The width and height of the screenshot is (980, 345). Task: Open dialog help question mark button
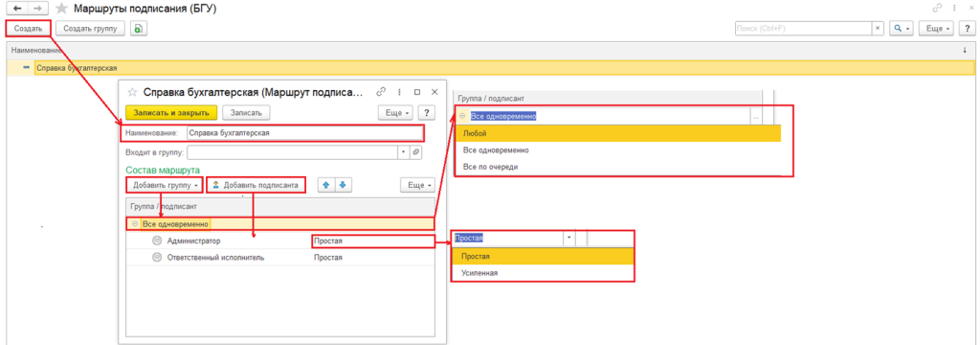(x=426, y=112)
